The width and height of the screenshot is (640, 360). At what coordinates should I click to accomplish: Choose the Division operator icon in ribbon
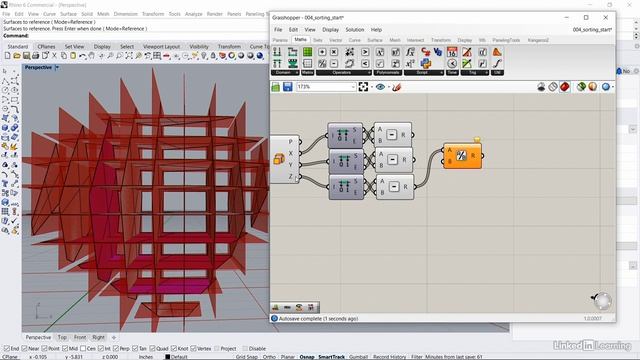pos(322,63)
